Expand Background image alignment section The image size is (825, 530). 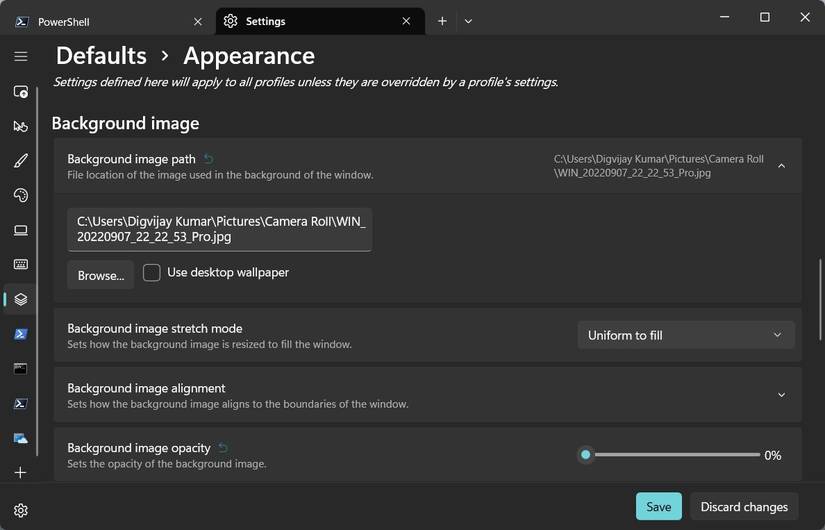(781, 395)
